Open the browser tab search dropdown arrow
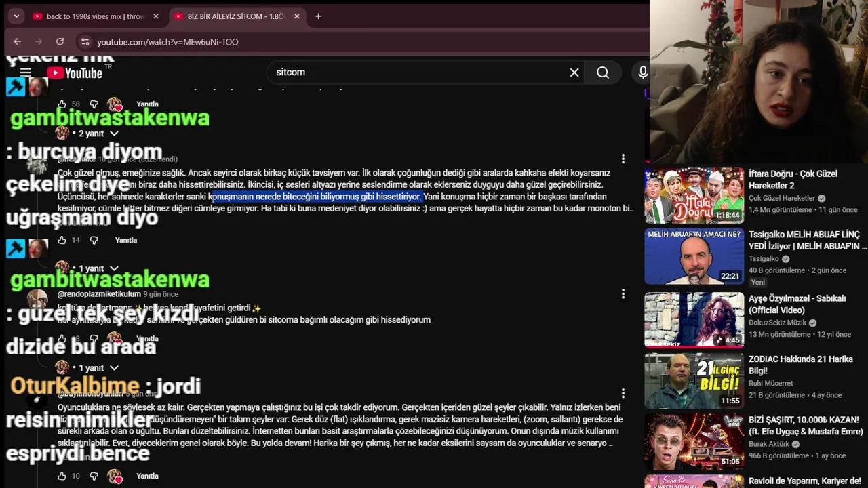The image size is (868, 488). 16,16
